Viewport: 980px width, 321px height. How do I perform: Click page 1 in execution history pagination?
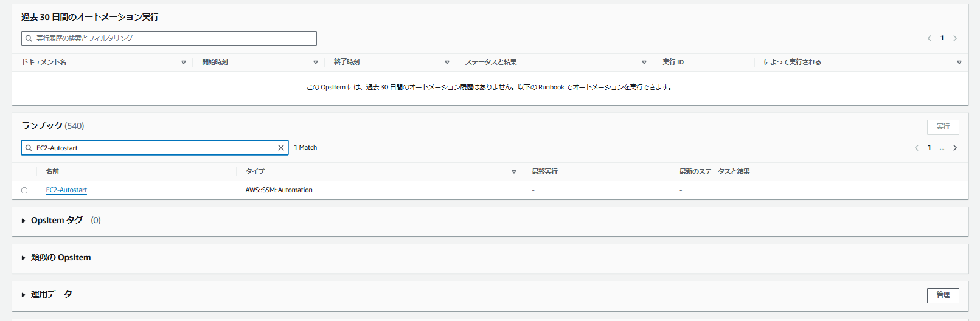(942, 38)
